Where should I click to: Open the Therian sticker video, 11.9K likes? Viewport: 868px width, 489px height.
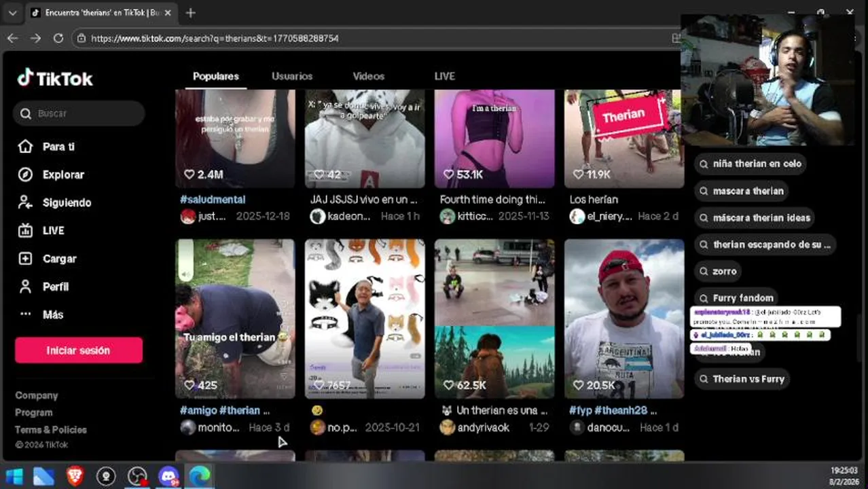(x=624, y=139)
